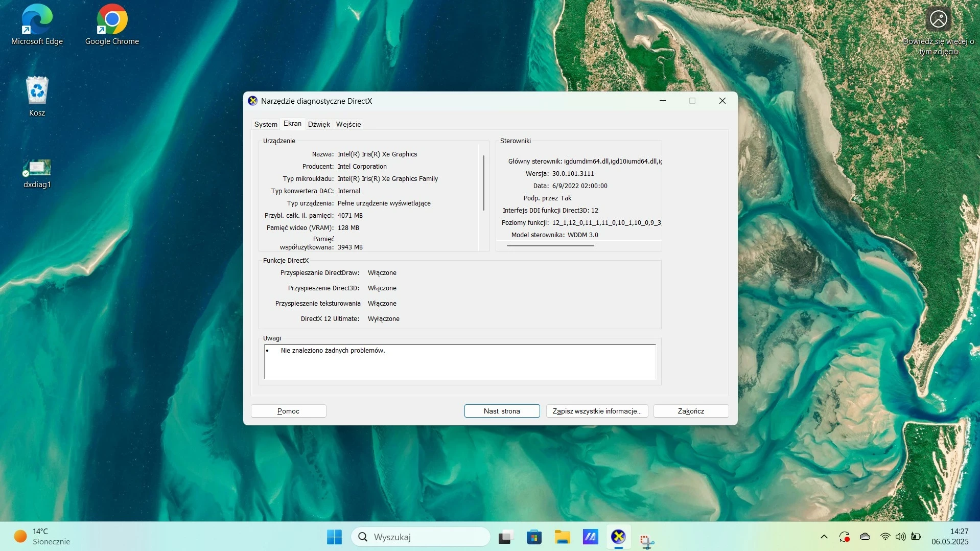This screenshot has height=551, width=980.
Task: Switch to the System tab
Action: (x=266, y=124)
